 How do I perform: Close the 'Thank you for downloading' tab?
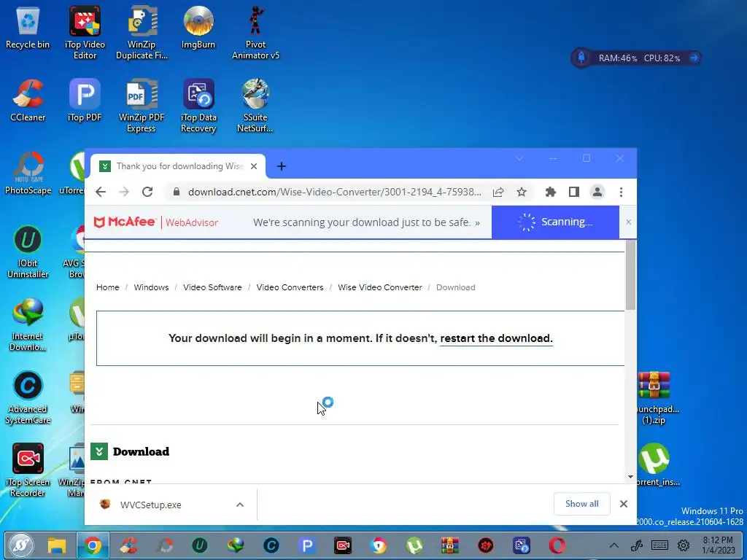tap(254, 166)
